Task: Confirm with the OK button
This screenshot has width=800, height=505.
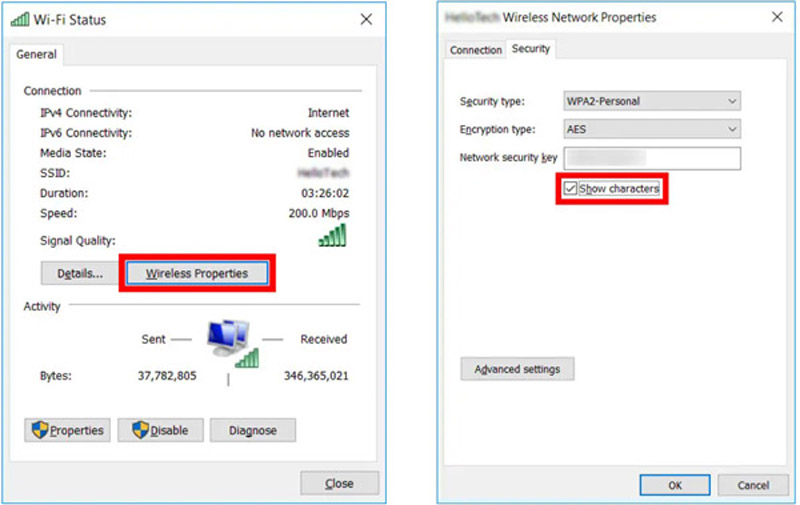Action: point(675,485)
